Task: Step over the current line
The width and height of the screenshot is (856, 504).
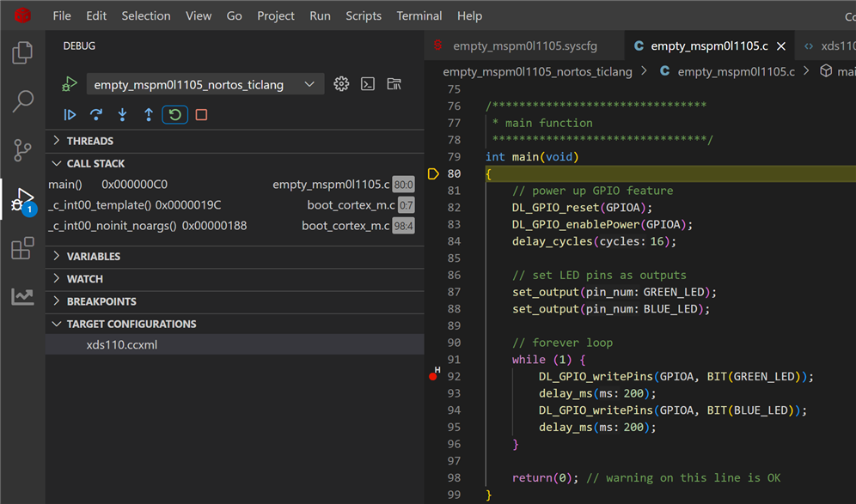Action: [x=96, y=114]
